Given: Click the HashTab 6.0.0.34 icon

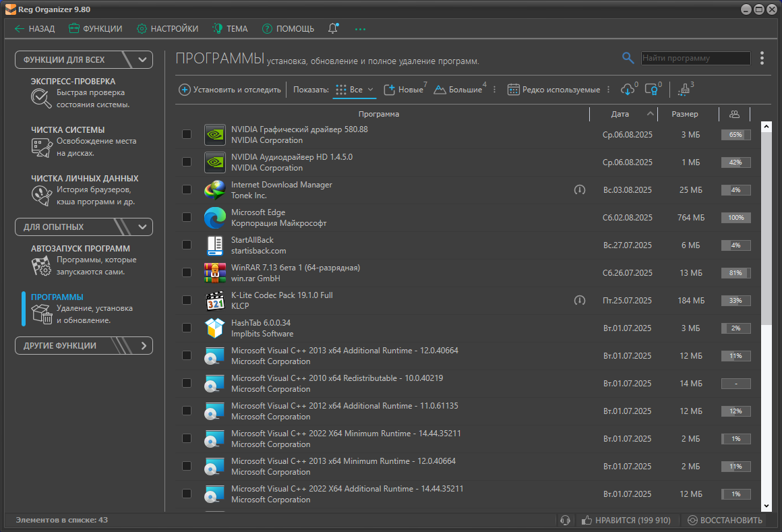Looking at the screenshot, I should [x=215, y=328].
